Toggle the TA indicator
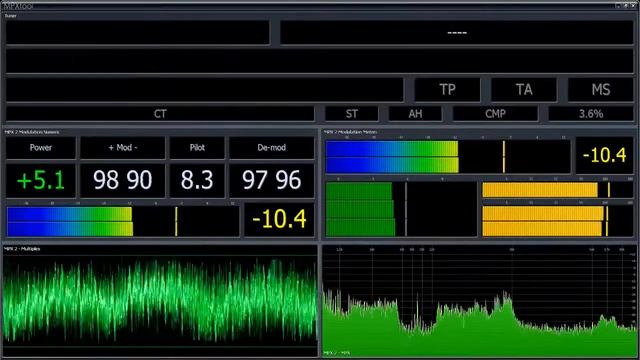The width and height of the screenshot is (640, 360). 524,89
